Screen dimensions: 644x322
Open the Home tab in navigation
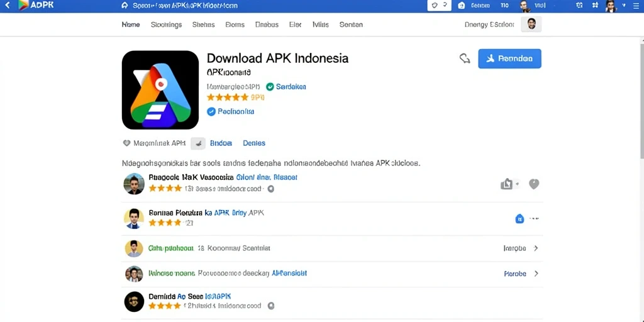(x=131, y=25)
